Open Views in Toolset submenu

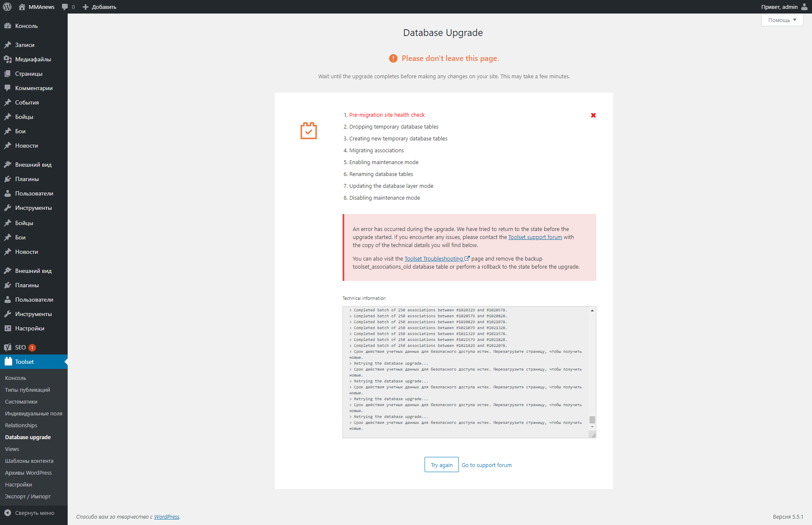(12, 449)
